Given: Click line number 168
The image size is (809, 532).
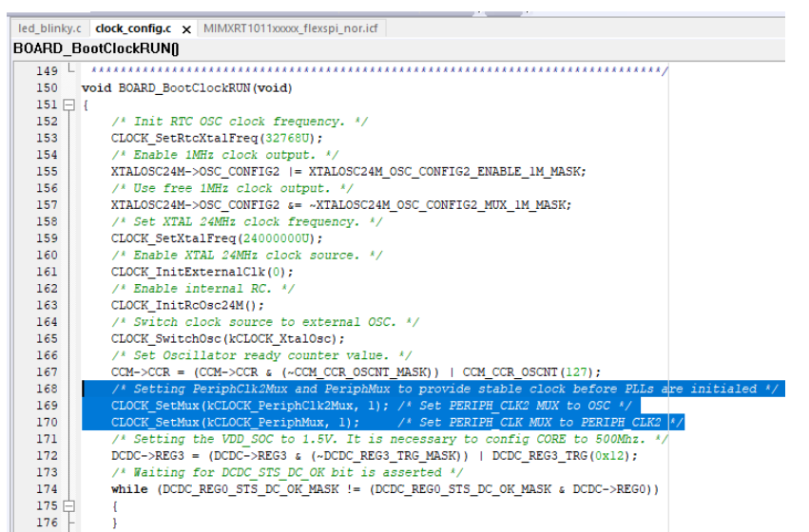Looking at the screenshot, I should pos(47,389).
